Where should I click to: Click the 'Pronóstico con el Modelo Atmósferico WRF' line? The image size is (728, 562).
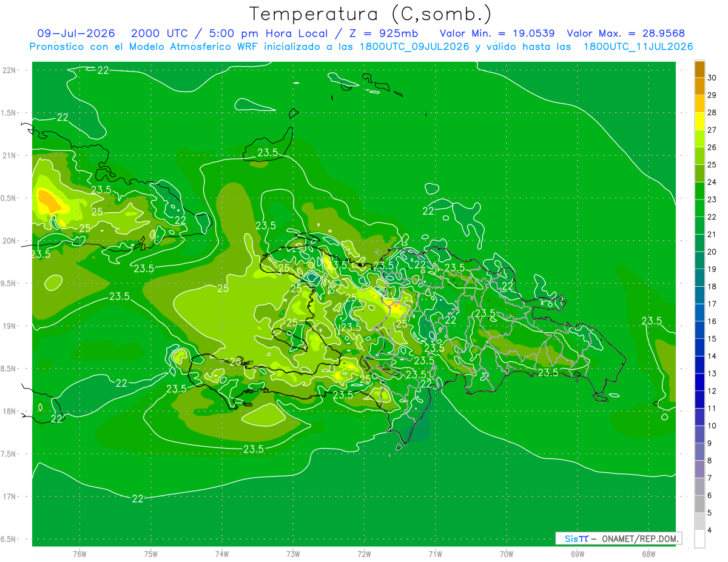pos(362,47)
